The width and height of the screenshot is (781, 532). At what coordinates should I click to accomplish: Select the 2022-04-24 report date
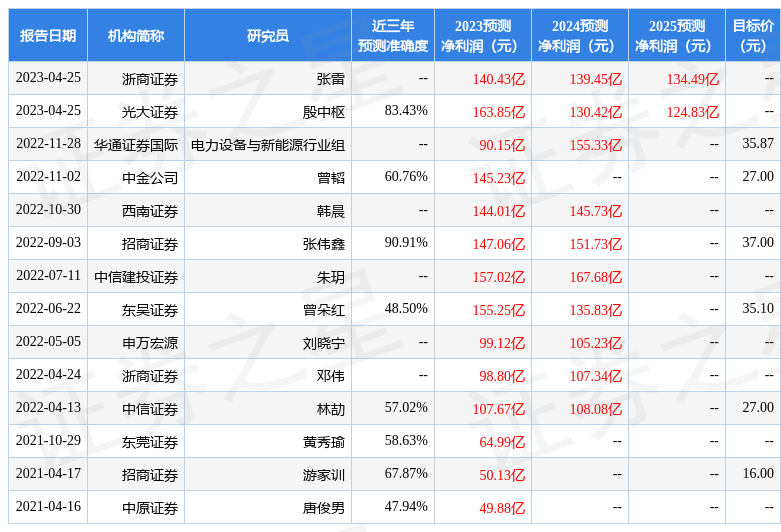tap(48, 375)
